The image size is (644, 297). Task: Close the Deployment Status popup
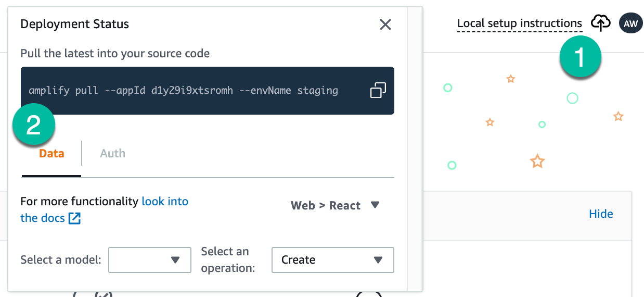point(385,24)
